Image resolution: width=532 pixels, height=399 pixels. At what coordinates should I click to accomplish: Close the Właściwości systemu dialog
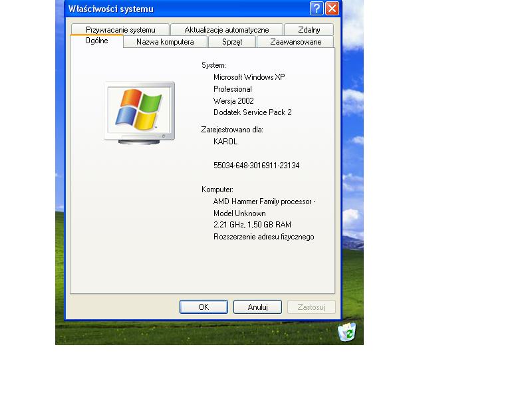[x=332, y=9]
